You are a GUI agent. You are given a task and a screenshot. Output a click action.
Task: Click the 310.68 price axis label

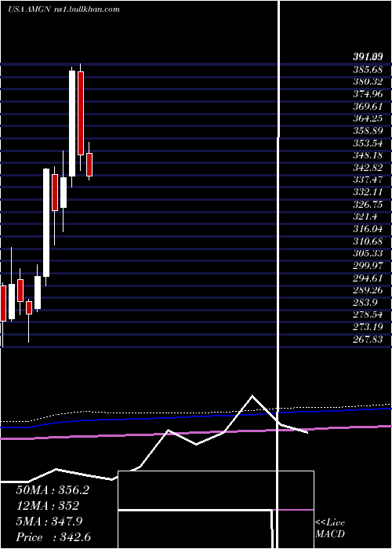pyautogui.click(x=368, y=242)
